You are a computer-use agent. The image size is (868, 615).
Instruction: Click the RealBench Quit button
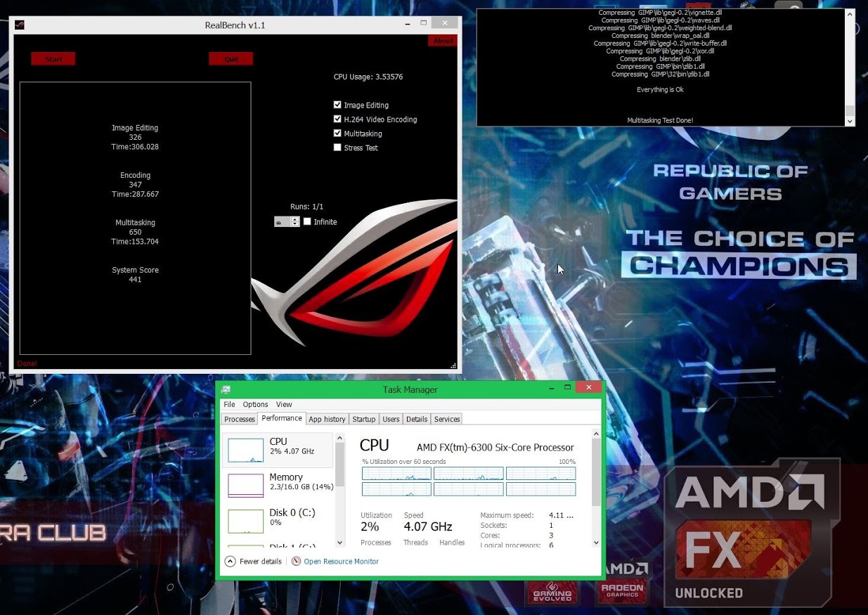click(x=231, y=59)
